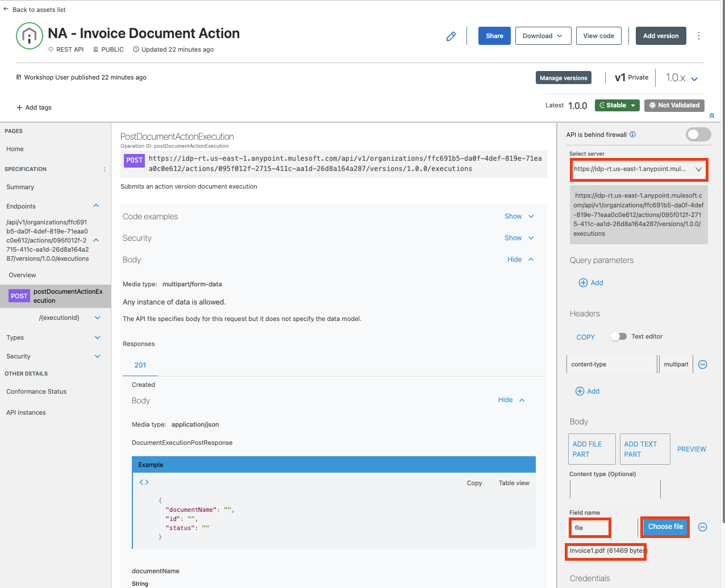
Task: Click the plus icon beside Add tags
Action: click(19, 107)
